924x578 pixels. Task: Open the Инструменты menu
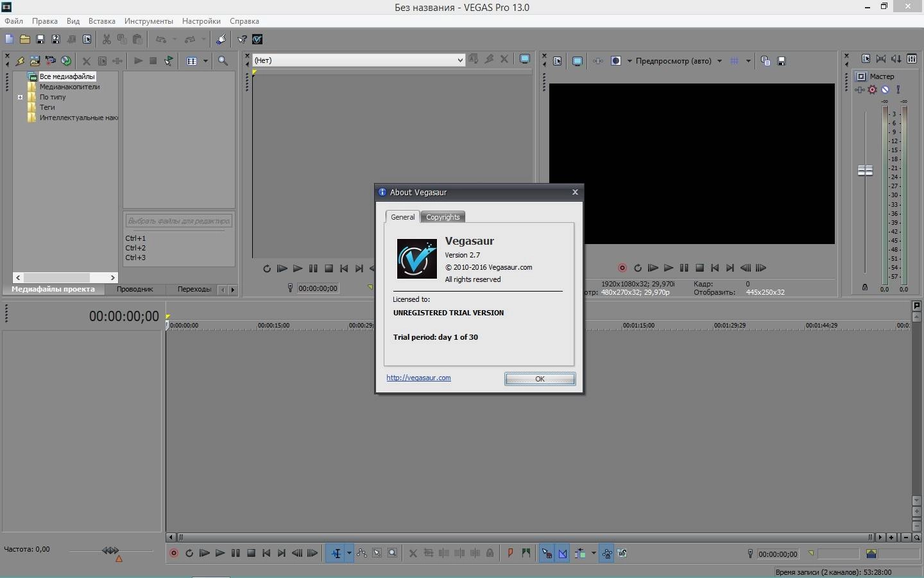coord(148,21)
